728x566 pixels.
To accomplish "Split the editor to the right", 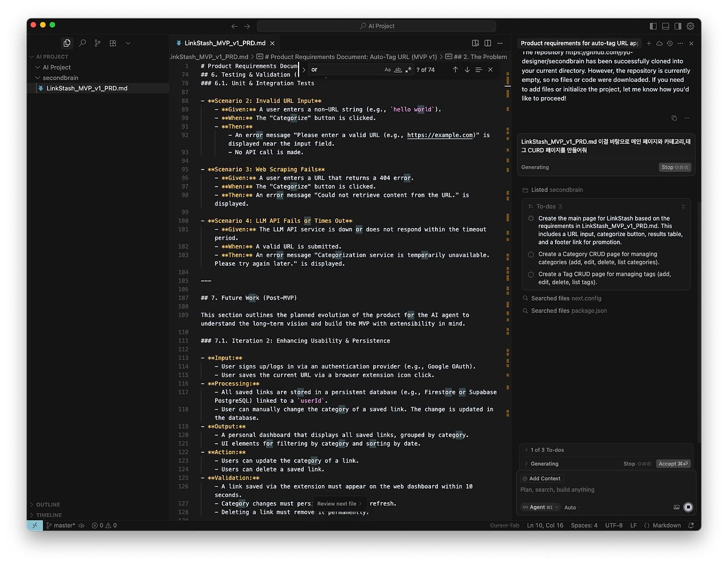I will [x=487, y=43].
